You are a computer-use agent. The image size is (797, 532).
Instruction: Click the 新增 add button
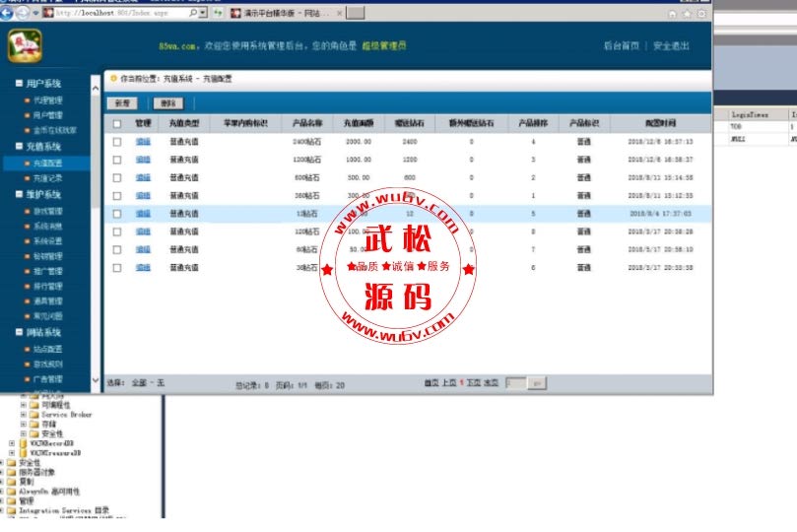coord(122,103)
